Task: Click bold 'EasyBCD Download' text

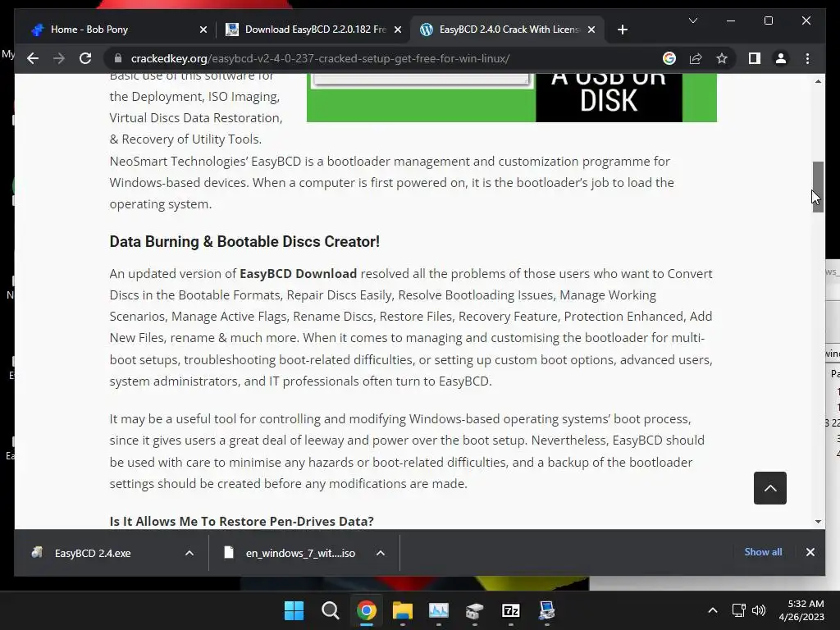Action: point(298,274)
